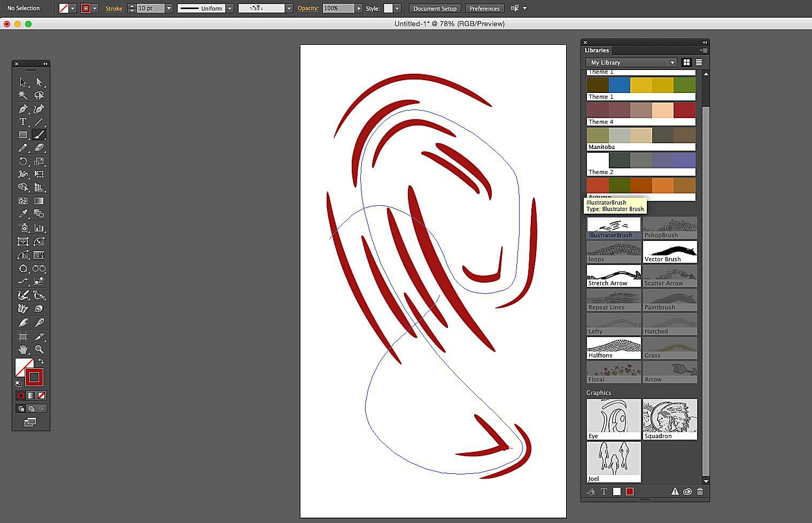Enable Draw Behind mode
Viewport: 812px width, 523px height.
pyautogui.click(x=31, y=409)
